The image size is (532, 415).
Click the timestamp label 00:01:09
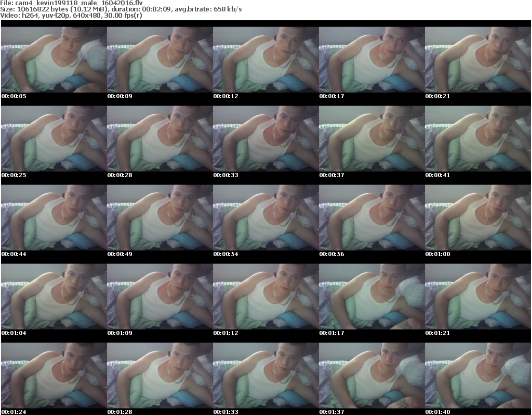(x=120, y=333)
